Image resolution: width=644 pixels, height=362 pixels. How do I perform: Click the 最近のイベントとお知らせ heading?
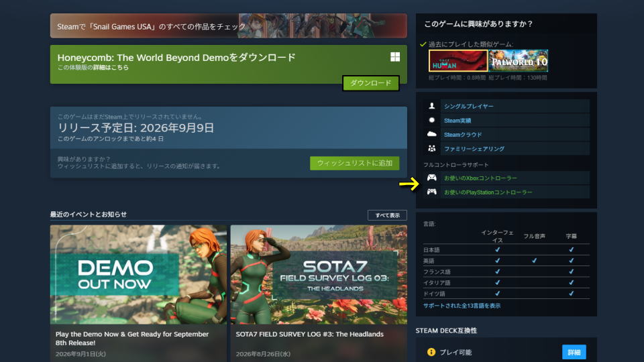(89, 215)
